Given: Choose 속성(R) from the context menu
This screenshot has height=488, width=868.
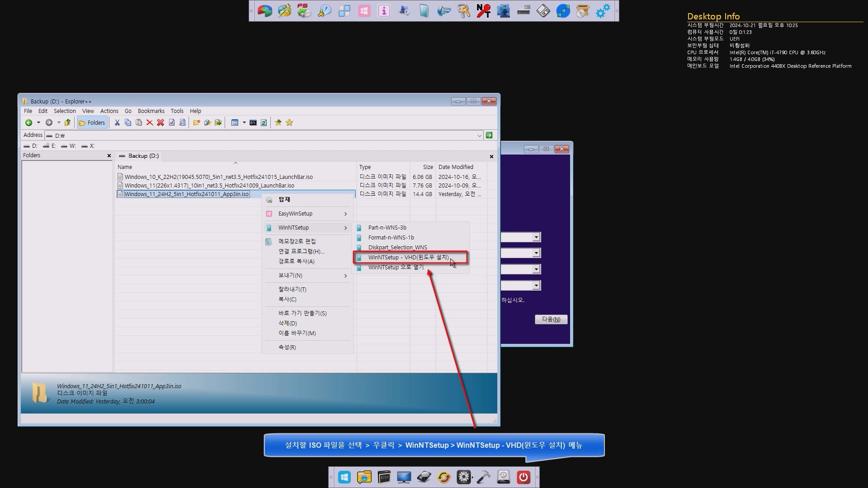Looking at the screenshot, I should coord(307,347).
